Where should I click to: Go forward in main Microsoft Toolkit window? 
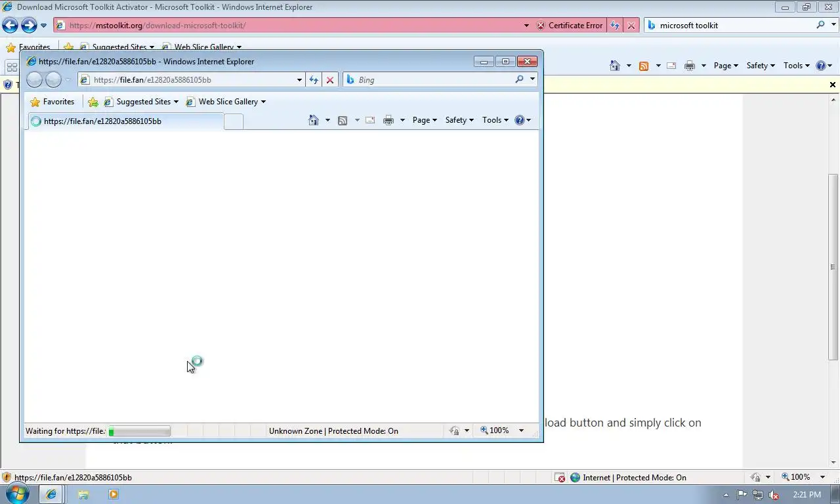click(x=29, y=26)
